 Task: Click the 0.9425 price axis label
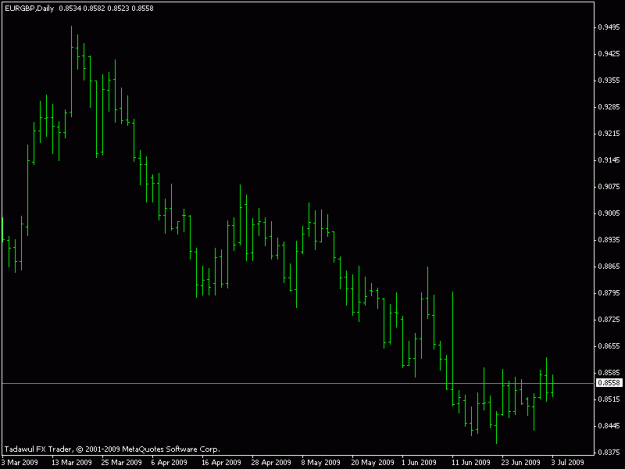609,54
